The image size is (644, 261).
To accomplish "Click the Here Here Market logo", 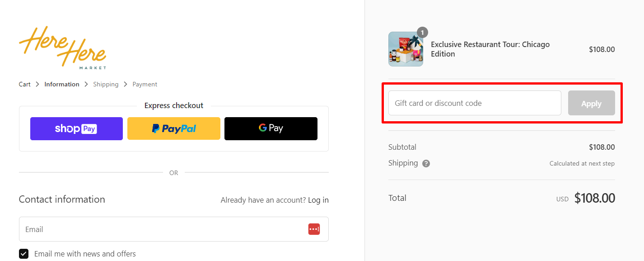I will [x=62, y=47].
